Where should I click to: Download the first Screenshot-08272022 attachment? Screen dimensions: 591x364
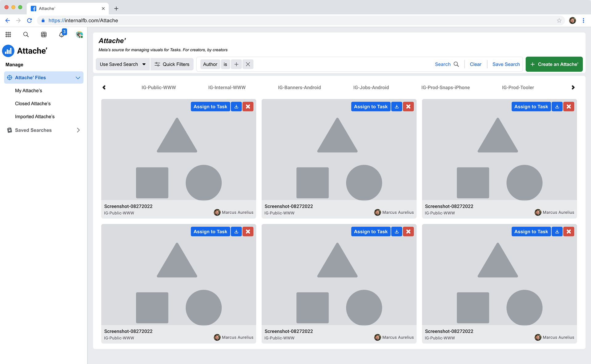click(x=236, y=107)
